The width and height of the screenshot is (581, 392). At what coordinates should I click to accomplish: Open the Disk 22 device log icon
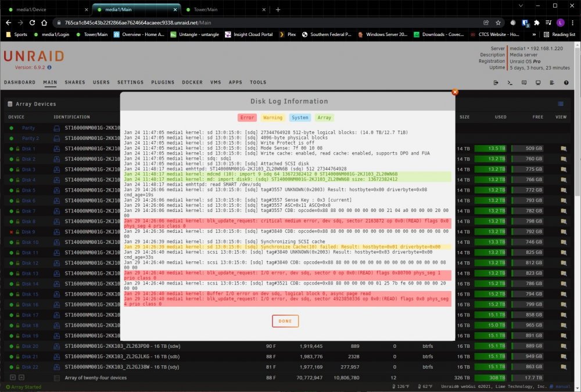57,367
